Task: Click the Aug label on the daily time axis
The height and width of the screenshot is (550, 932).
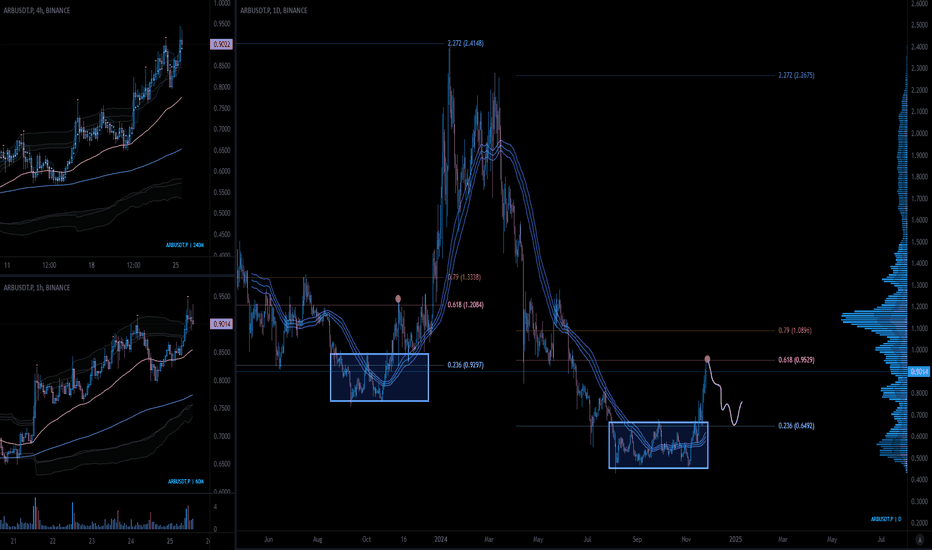Action: (317, 539)
